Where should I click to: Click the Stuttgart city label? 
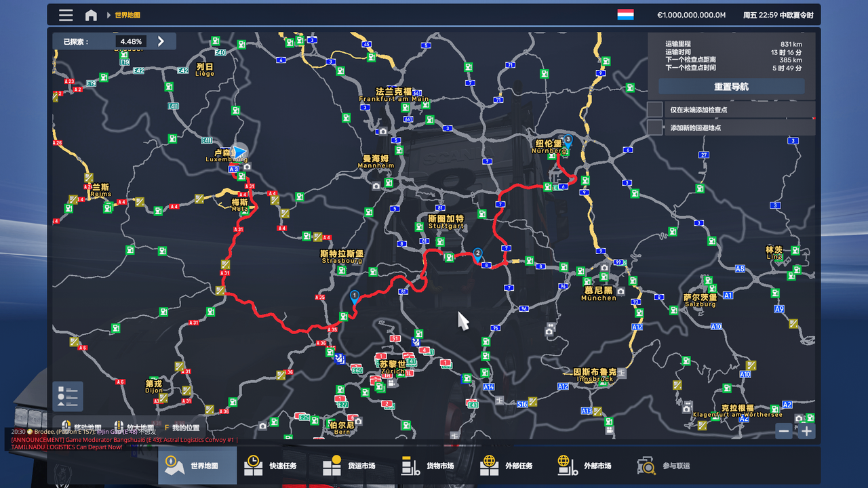(446, 222)
